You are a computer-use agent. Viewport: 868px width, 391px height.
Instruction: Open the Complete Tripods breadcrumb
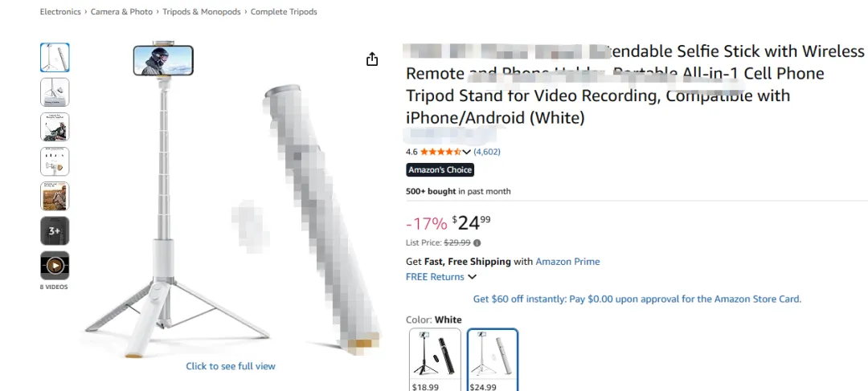coord(284,12)
